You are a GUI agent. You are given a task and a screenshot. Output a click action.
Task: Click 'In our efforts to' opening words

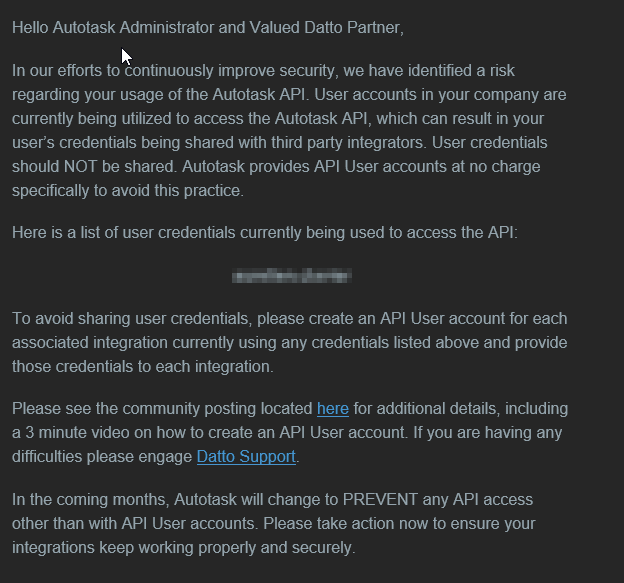(x=66, y=70)
